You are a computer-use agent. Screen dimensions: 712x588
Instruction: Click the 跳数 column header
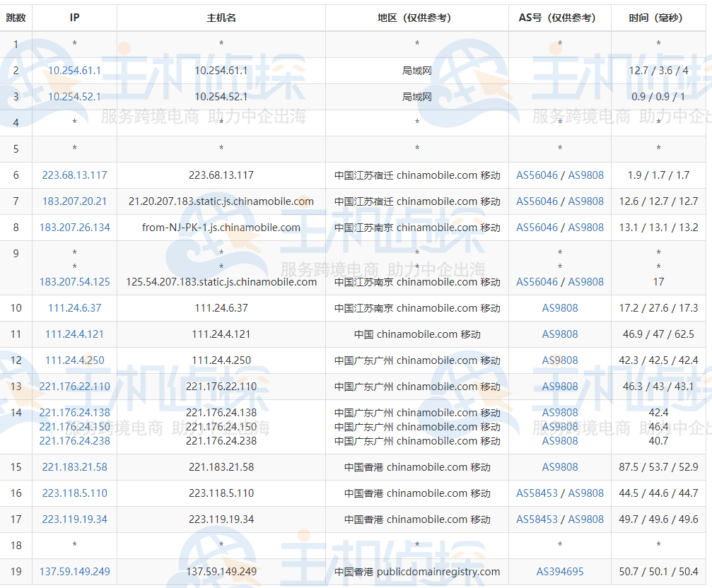click(16, 18)
